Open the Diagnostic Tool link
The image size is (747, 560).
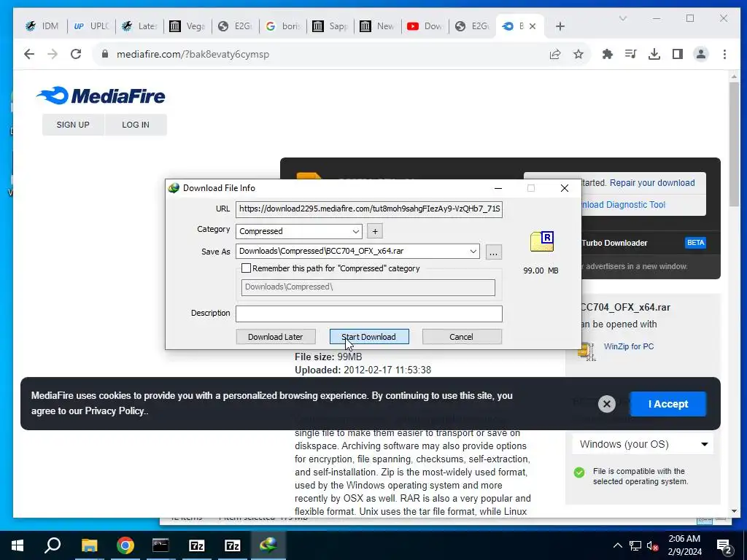click(x=623, y=205)
